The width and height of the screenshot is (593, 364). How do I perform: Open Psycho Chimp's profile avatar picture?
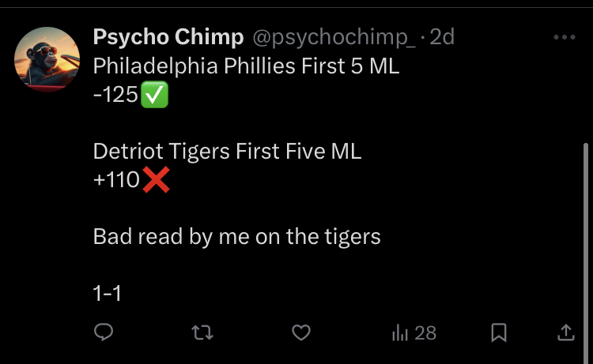47,58
